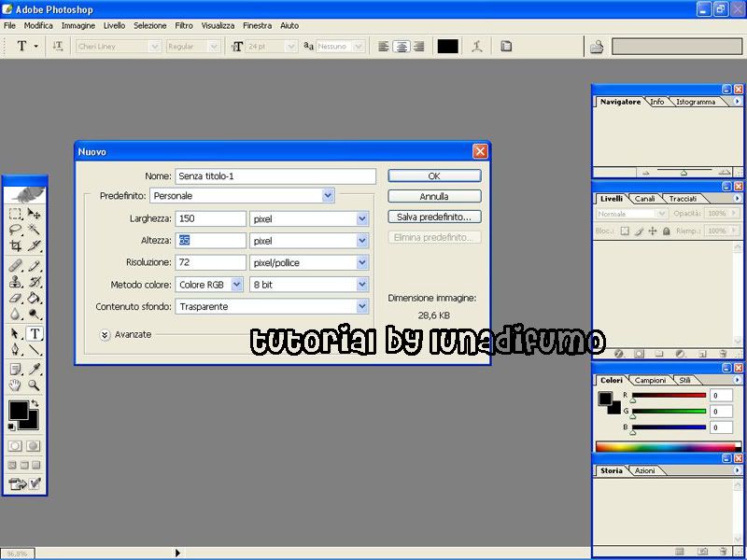Open Larghezza unit dropdown
747x560 pixels.
(x=362, y=218)
